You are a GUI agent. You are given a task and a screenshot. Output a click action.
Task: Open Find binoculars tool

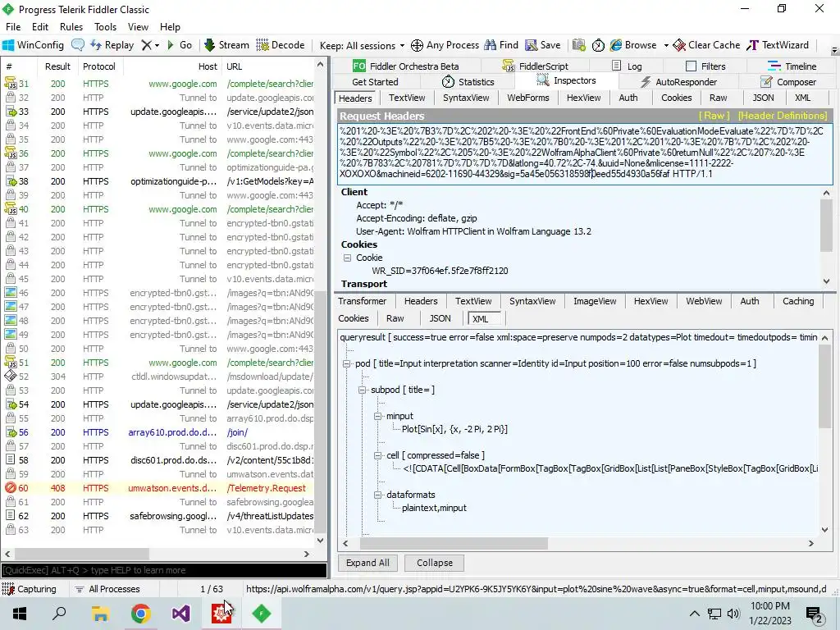501,45
